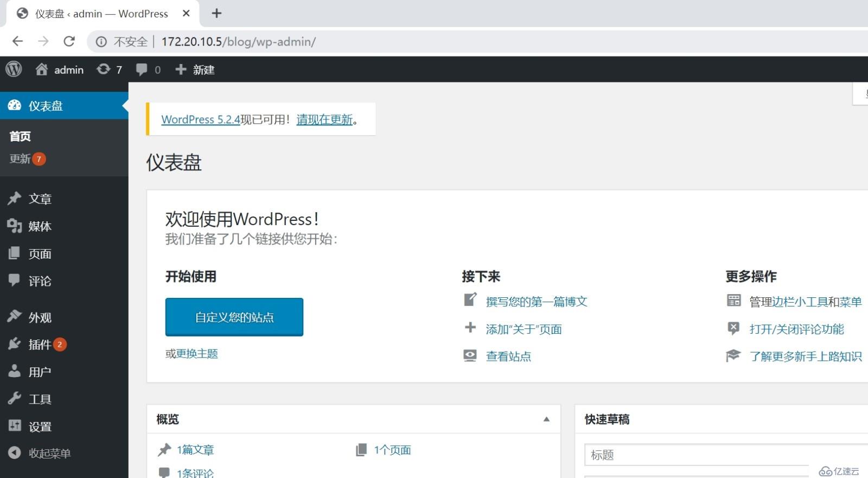Open the 1个页面 link in 概览
The image size is (868, 478).
coord(392,450)
